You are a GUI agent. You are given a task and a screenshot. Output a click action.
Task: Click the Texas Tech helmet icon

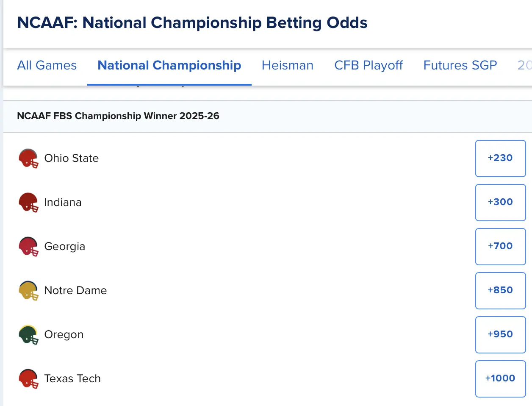[28, 378]
